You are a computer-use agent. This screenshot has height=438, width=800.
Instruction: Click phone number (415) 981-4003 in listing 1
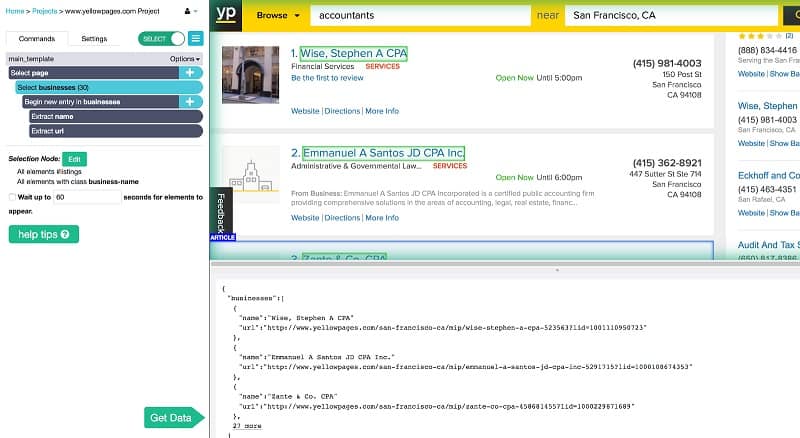coord(667,63)
